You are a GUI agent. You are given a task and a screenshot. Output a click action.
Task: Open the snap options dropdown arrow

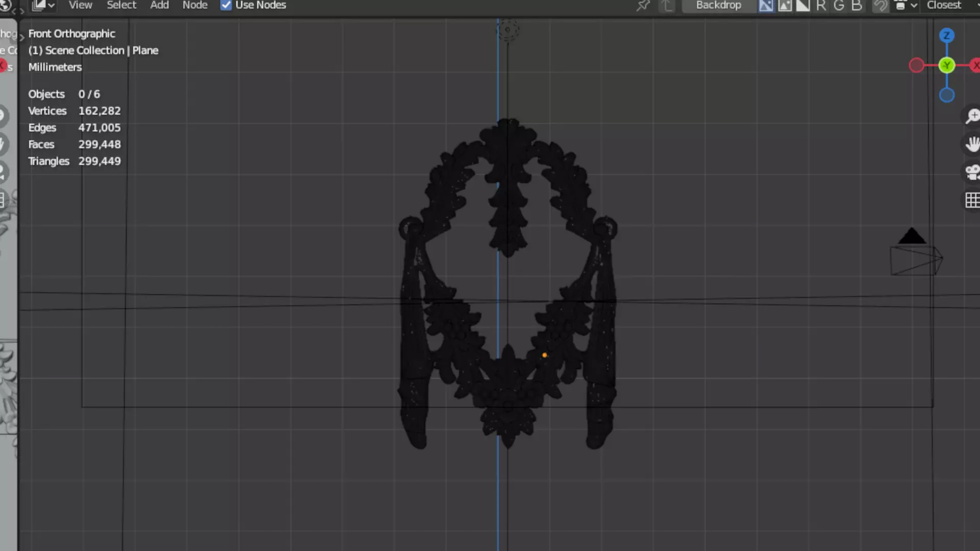point(914,6)
